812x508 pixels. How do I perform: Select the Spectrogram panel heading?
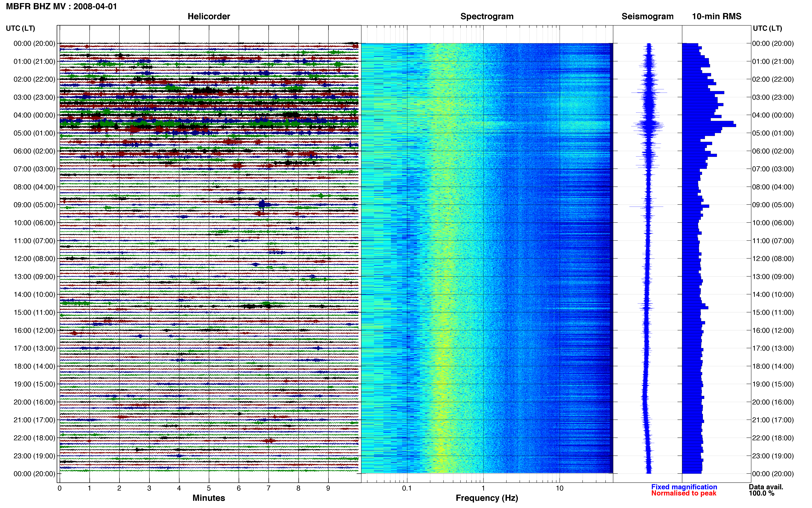point(487,16)
